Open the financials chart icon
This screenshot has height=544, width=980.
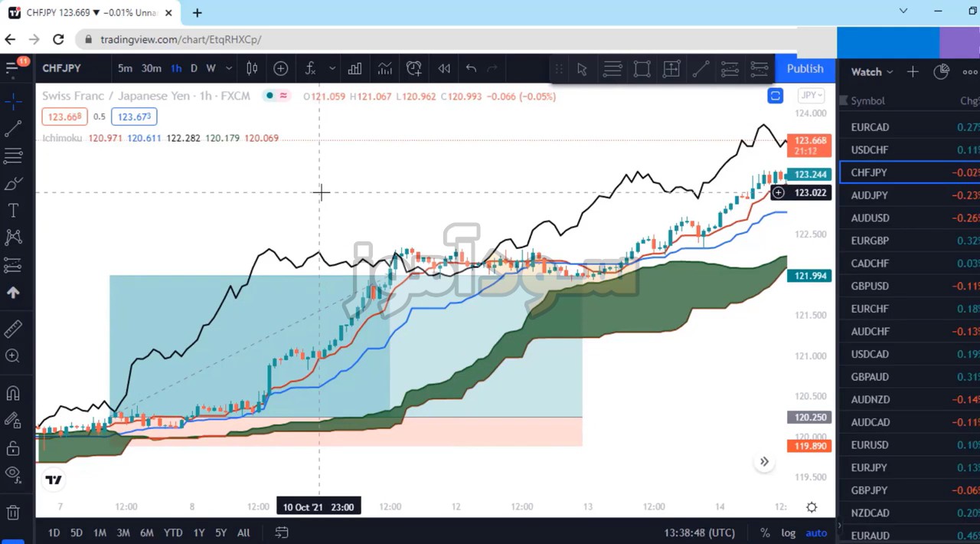coord(384,69)
